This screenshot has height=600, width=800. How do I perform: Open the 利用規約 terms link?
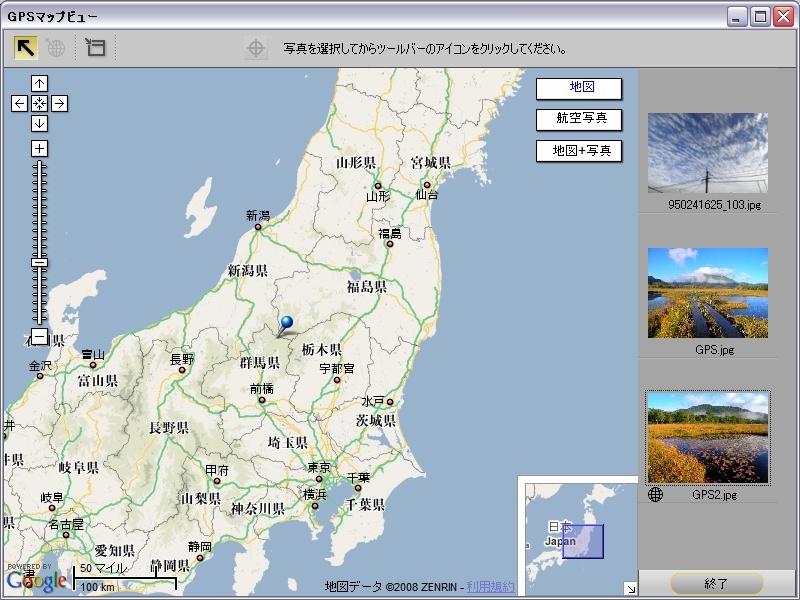pyautogui.click(x=490, y=587)
